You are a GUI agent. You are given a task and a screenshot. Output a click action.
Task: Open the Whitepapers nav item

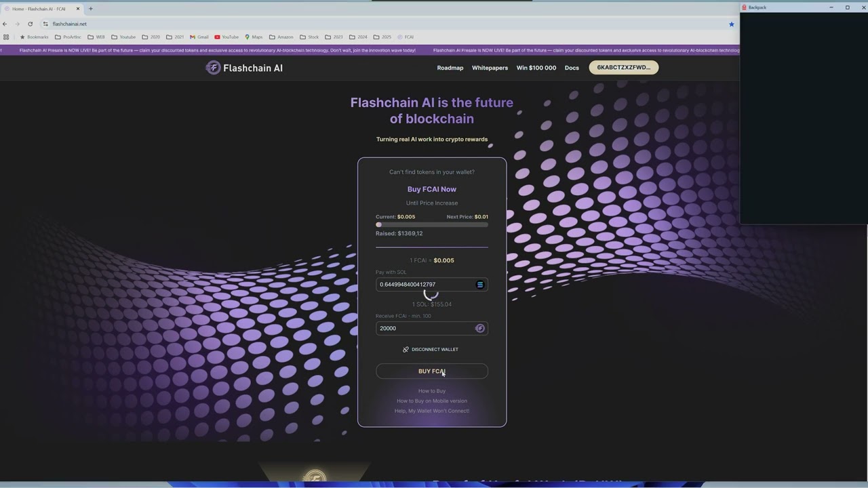(490, 68)
